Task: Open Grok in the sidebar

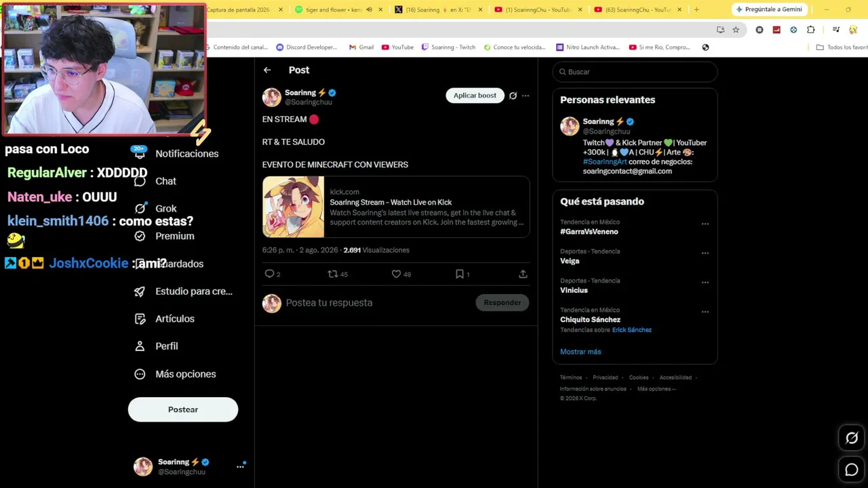Action: pyautogui.click(x=155, y=209)
